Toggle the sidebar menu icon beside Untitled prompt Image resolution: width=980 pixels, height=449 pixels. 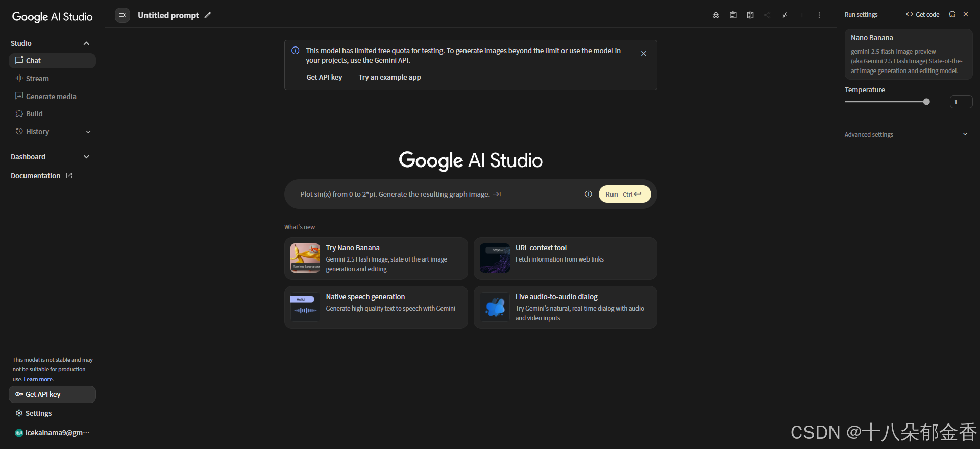(x=122, y=15)
